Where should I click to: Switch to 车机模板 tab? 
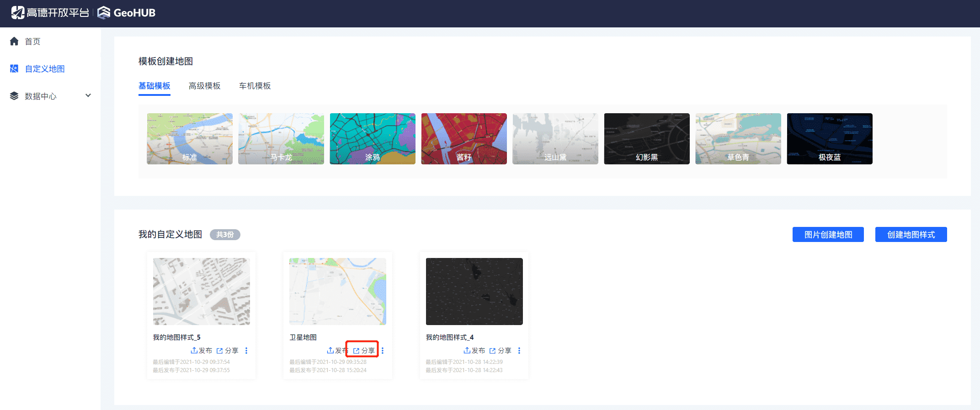click(255, 86)
